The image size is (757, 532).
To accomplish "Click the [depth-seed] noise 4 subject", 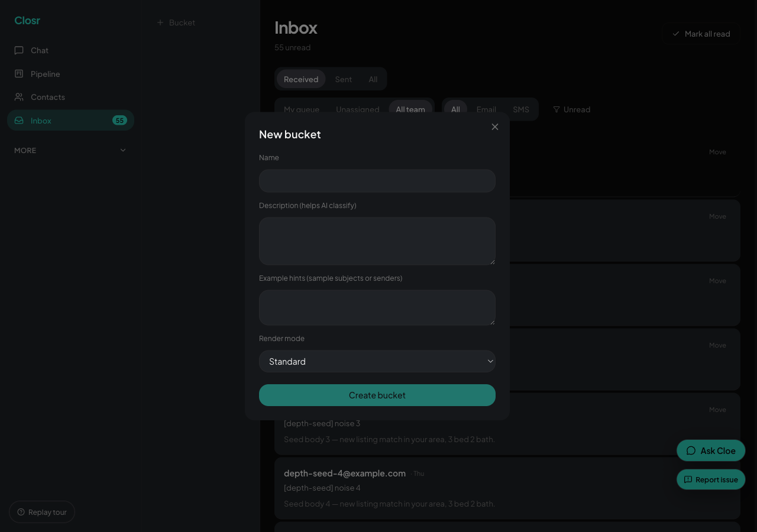I will click(x=322, y=488).
